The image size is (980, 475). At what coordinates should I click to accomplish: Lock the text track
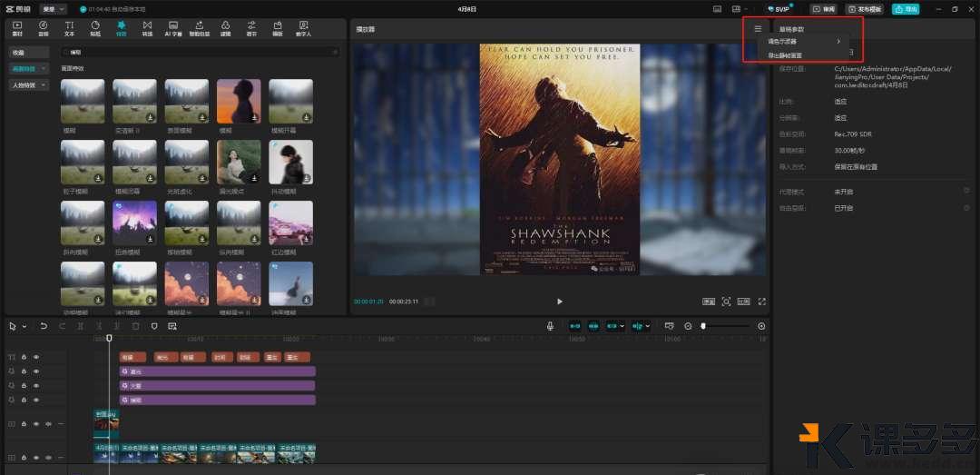pyautogui.click(x=24, y=357)
